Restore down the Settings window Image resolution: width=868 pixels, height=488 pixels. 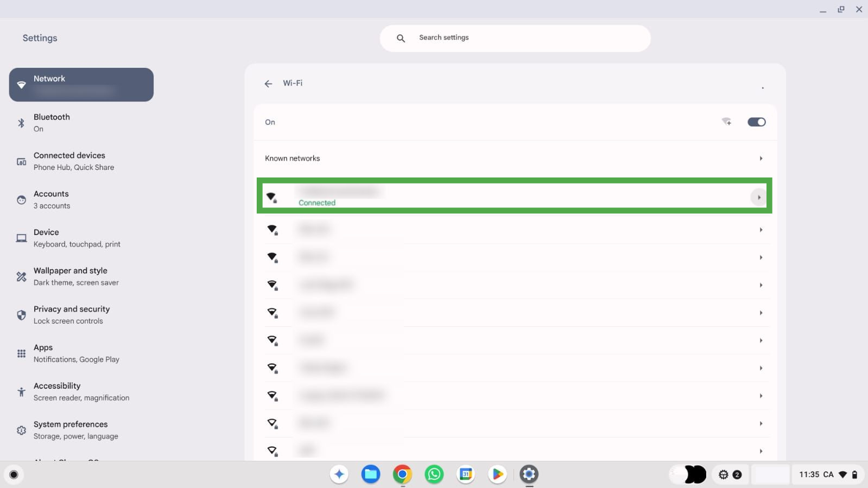[x=841, y=9]
